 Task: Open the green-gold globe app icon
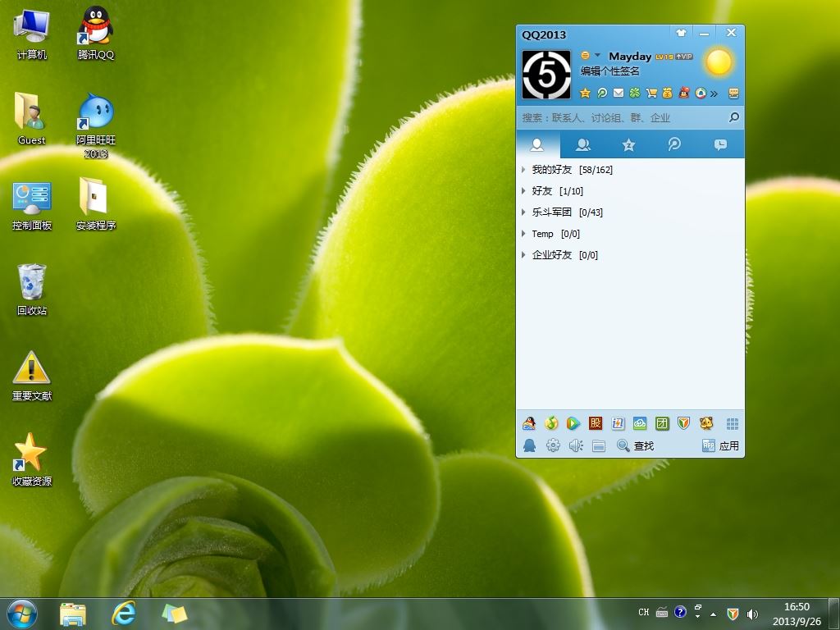pyautogui.click(x=551, y=423)
